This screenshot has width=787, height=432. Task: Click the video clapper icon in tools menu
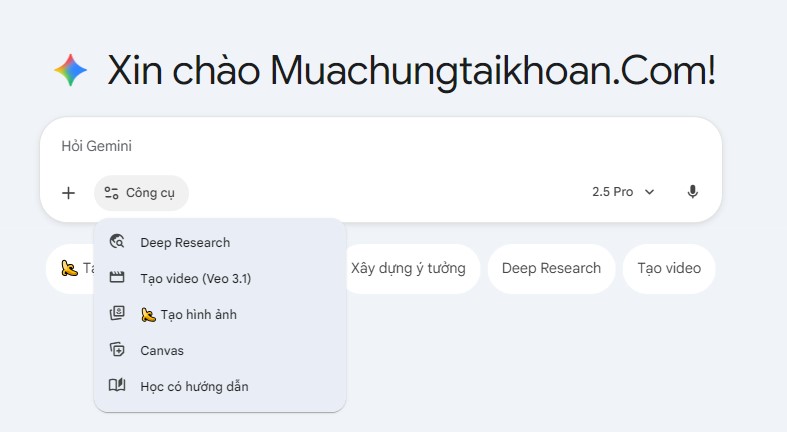tap(117, 277)
